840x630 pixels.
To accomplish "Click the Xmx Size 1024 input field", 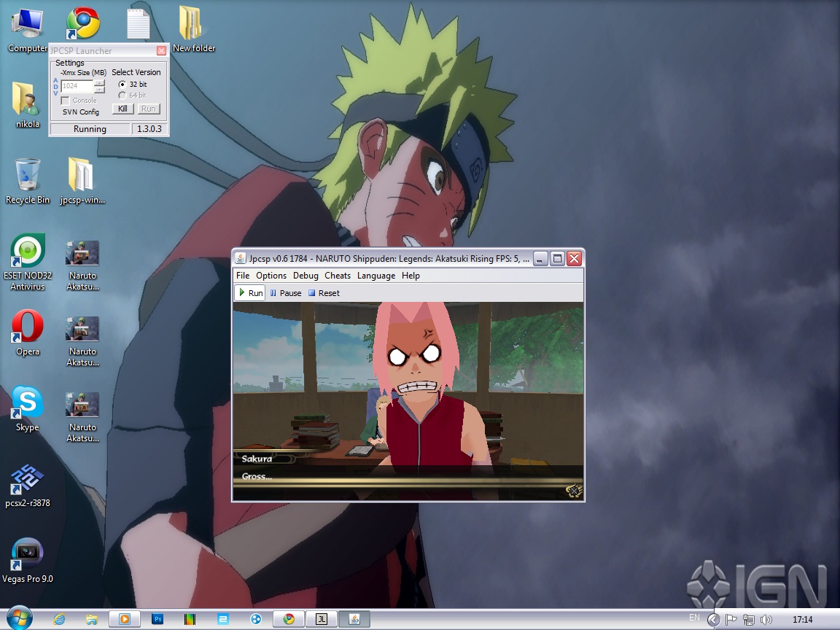I will (x=78, y=86).
